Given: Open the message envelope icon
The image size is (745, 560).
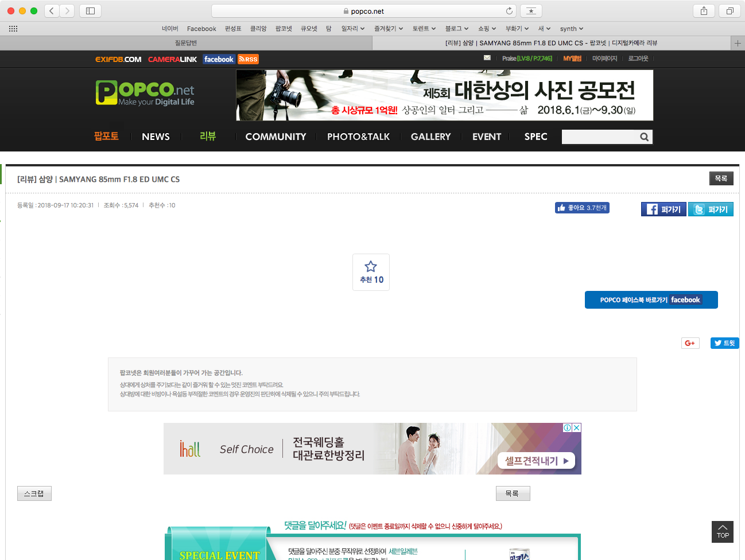Looking at the screenshot, I should [x=487, y=58].
